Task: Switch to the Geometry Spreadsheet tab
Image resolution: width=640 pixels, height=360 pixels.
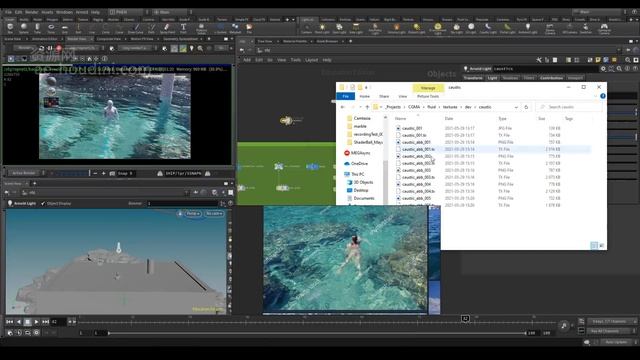Action: tap(180, 39)
